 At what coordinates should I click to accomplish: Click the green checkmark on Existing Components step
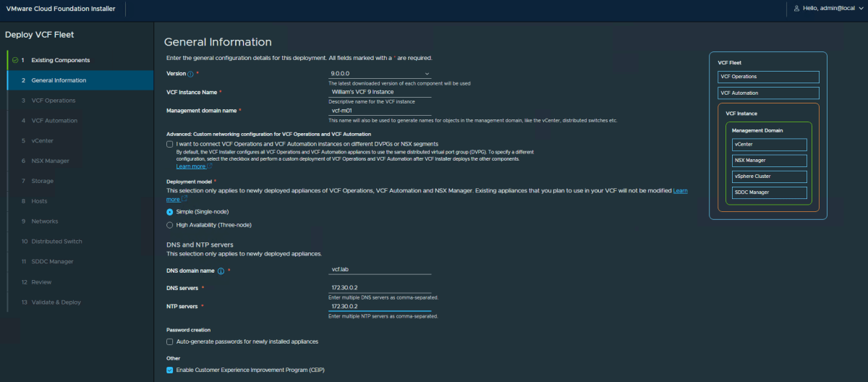click(x=15, y=60)
